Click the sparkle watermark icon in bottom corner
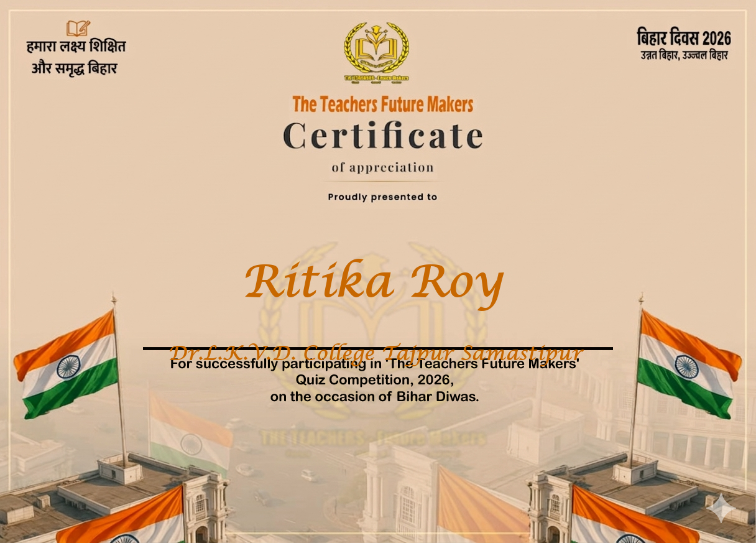756x543 pixels. [x=720, y=508]
